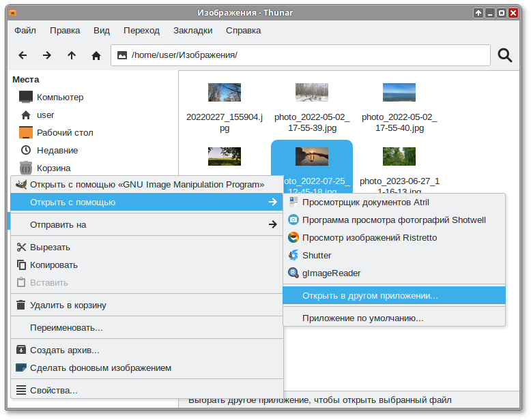Click the picture icon in the path bar
This screenshot has width=531, height=420.
[122, 55]
